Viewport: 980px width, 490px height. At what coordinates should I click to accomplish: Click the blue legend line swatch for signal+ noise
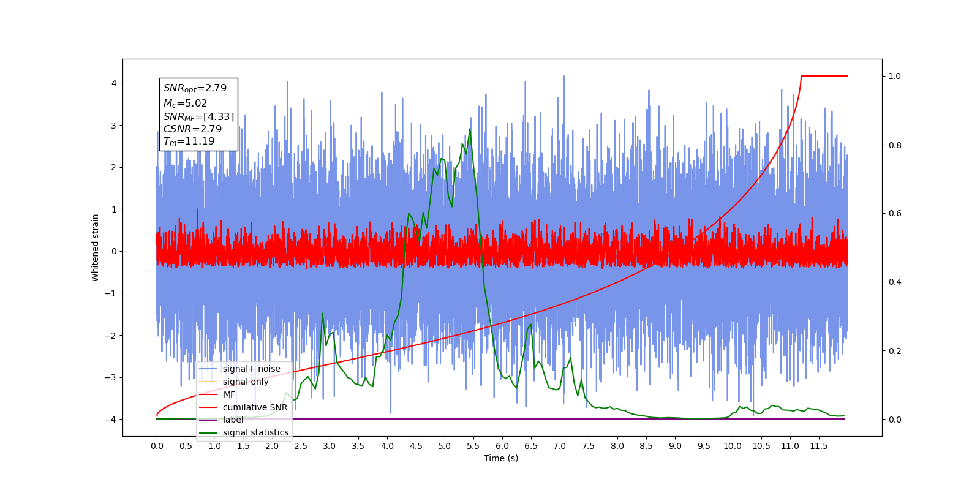pyautogui.click(x=209, y=369)
